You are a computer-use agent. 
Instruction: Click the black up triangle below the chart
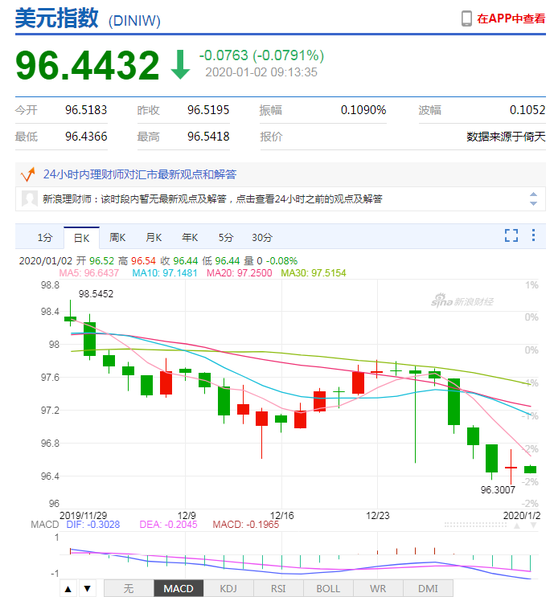click(x=68, y=589)
